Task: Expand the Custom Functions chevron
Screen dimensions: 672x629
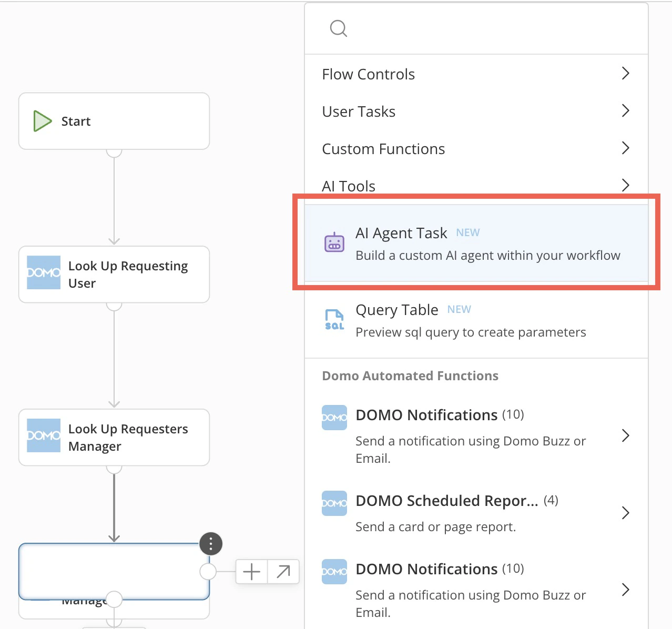Action: point(625,148)
